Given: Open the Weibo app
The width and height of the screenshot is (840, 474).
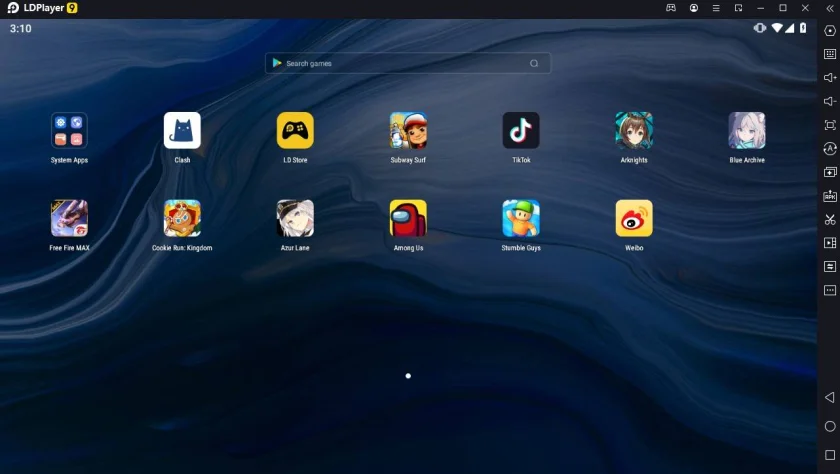Looking at the screenshot, I should [x=634, y=218].
